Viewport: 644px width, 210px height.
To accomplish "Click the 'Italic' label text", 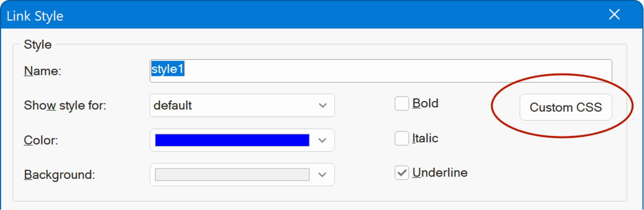I will tap(425, 138).
